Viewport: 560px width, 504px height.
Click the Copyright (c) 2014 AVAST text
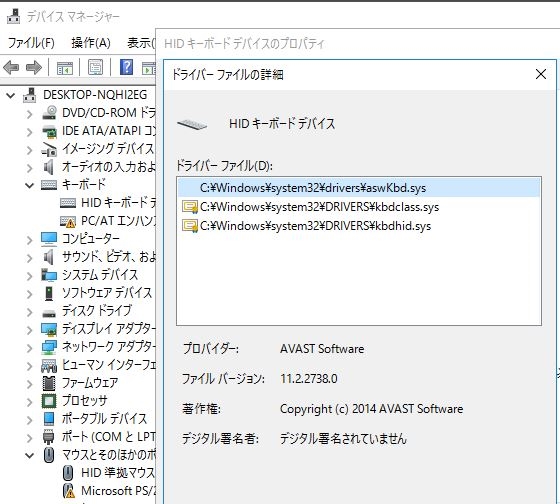click(x=371, y=409)
